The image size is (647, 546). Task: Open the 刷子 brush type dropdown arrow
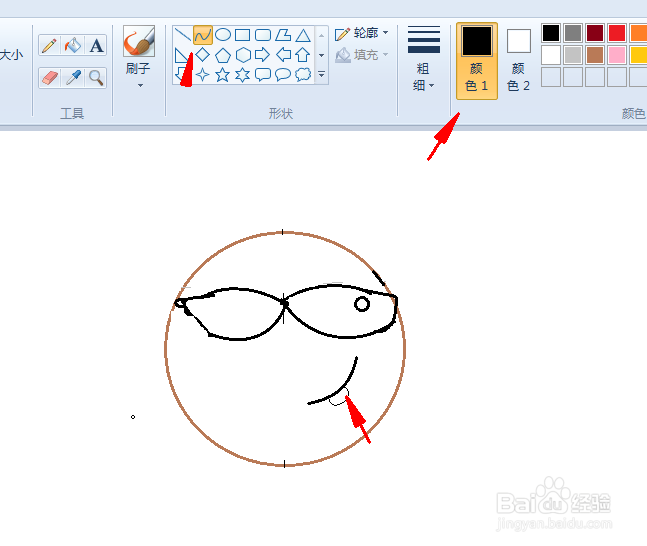click(140, 85)
